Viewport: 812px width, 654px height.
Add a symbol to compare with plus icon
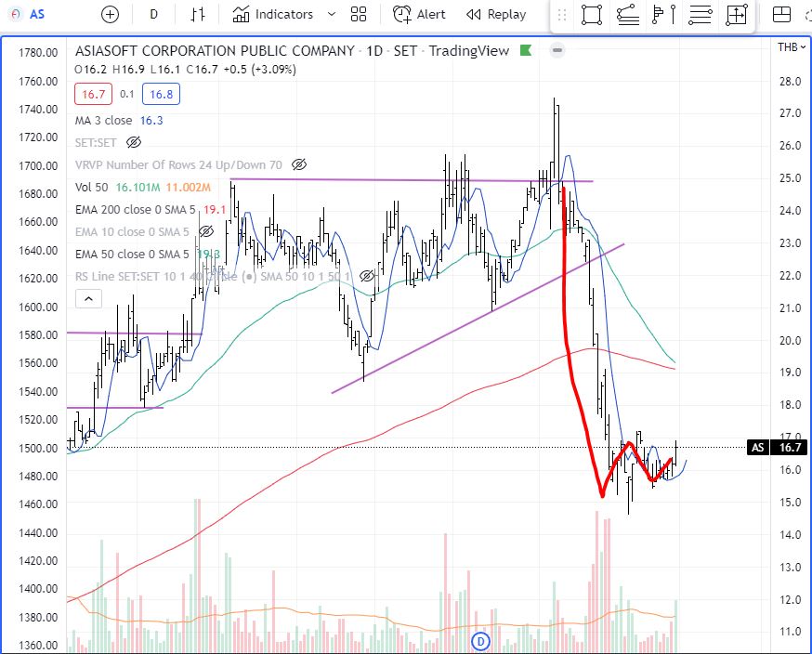pos(110,15)
